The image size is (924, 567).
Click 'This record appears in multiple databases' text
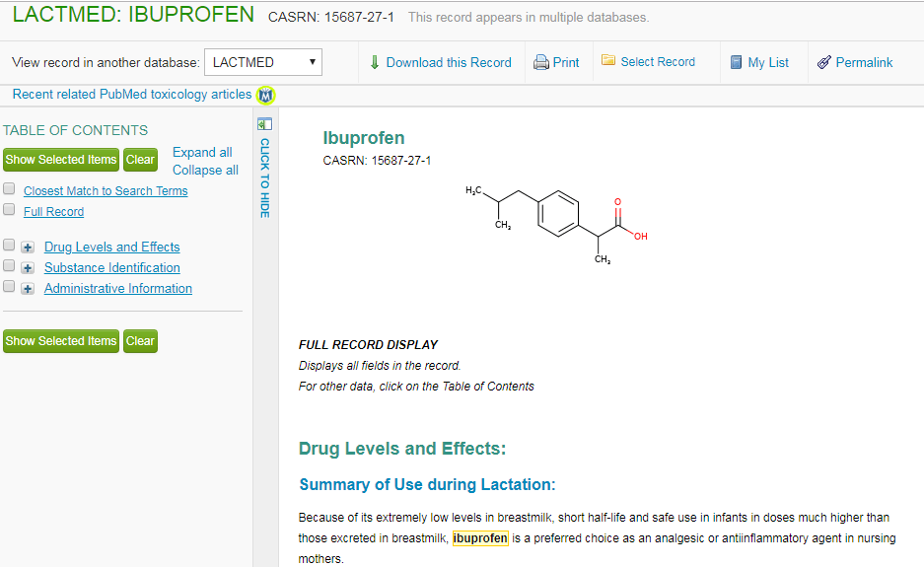pyautogui.click(x=529, y=17)
